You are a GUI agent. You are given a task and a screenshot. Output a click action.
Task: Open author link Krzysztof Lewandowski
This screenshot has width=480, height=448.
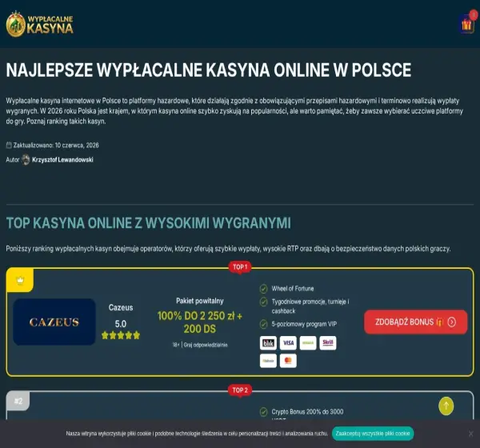coord(62,160)
